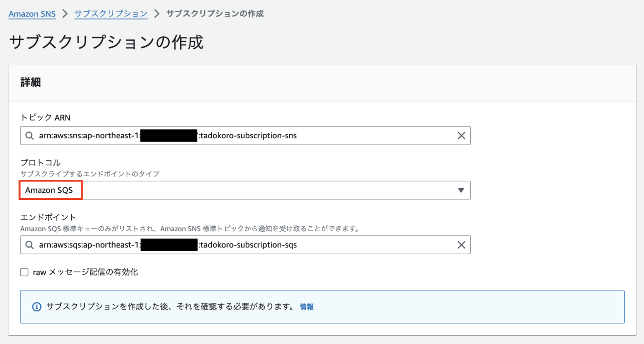This screenshot has height=344, width=644.
Task: Open the プロトコル dropdown showing Amazon SQS
Action: (245, 190)
